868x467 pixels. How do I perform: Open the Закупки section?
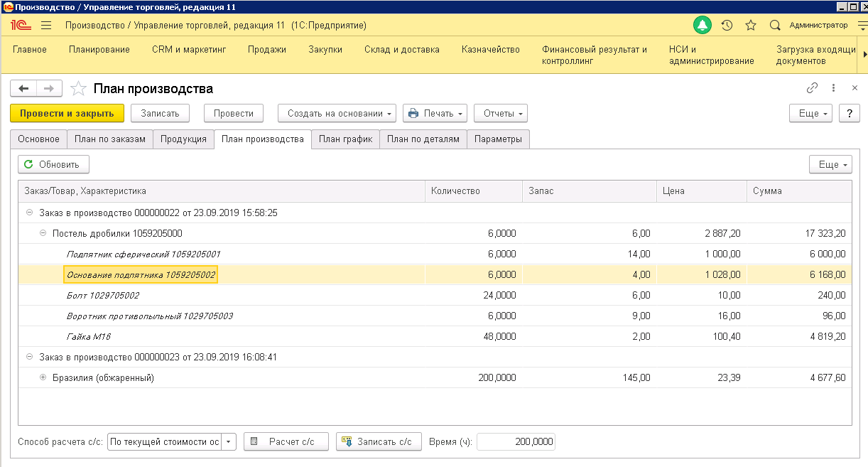[x=325, y=50]
